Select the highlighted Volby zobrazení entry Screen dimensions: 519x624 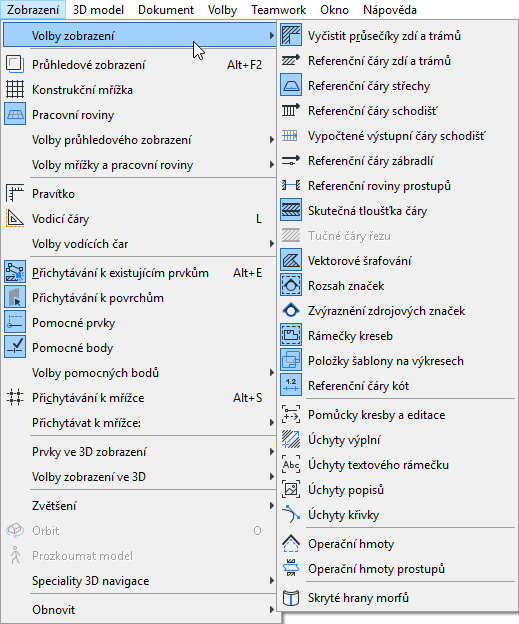click(x=140, y=36)
